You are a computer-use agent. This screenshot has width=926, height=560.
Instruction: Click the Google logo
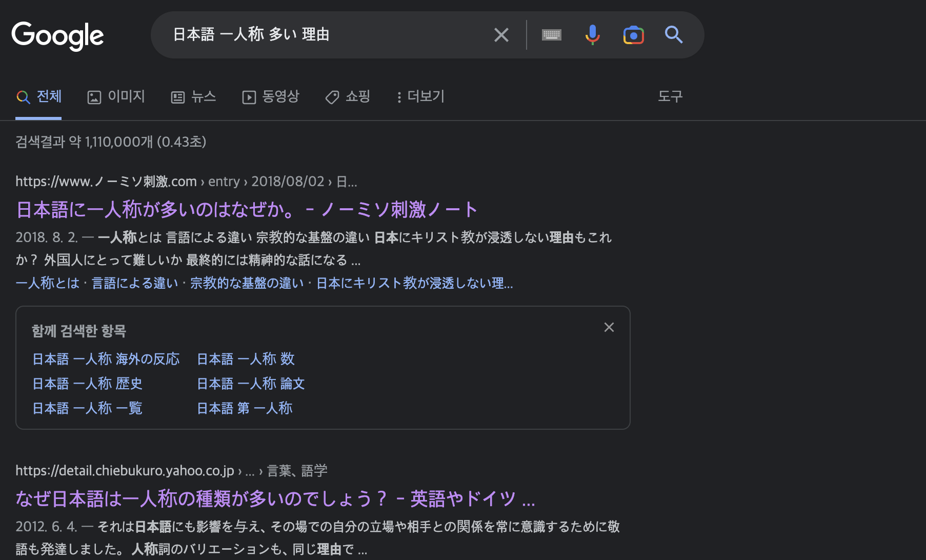click(x=57, y=36)
